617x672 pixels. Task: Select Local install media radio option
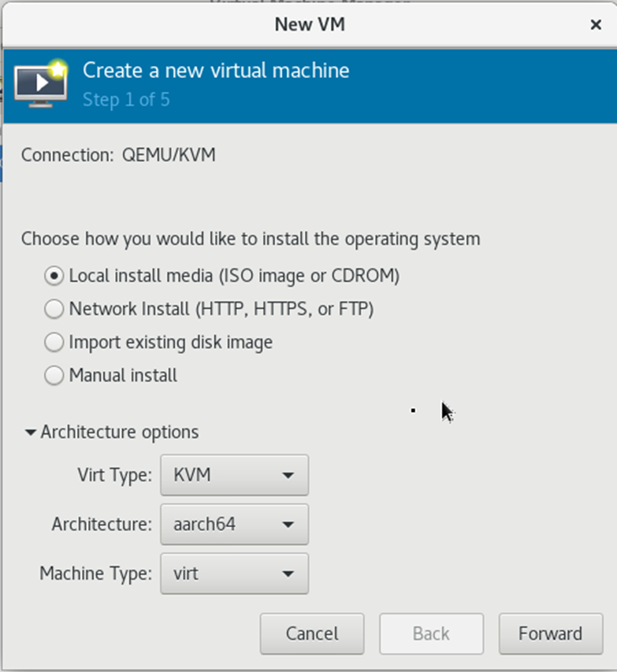(x=54, y=276)
